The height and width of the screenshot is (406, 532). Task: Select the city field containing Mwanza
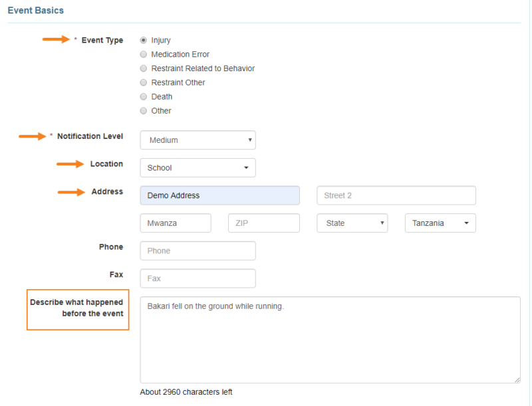click(x=175, y=223)
